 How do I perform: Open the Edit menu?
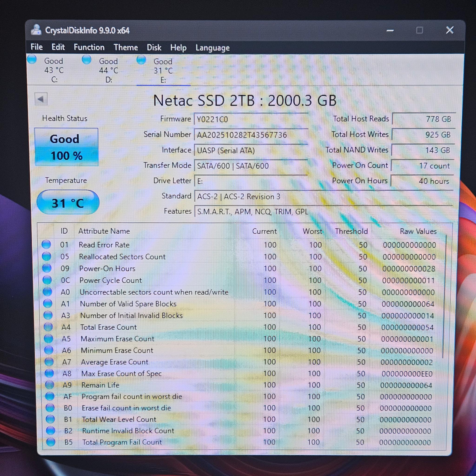click(58, 47)
